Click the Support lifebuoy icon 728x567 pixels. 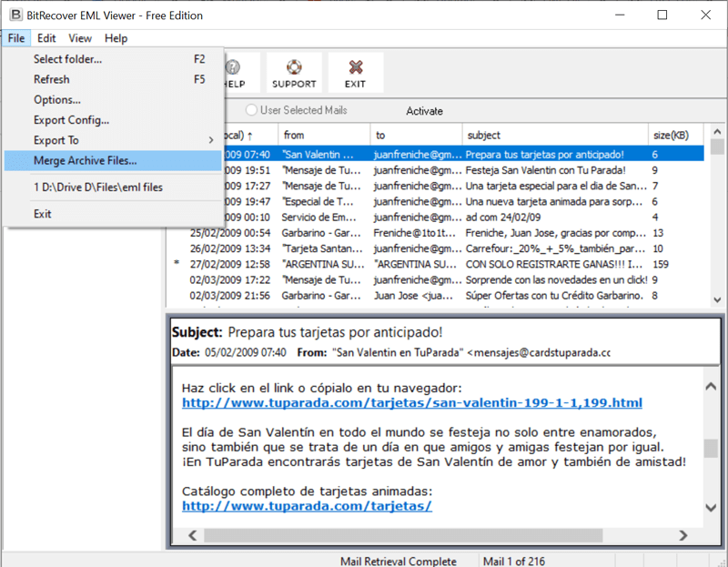(x=294, y=67)
